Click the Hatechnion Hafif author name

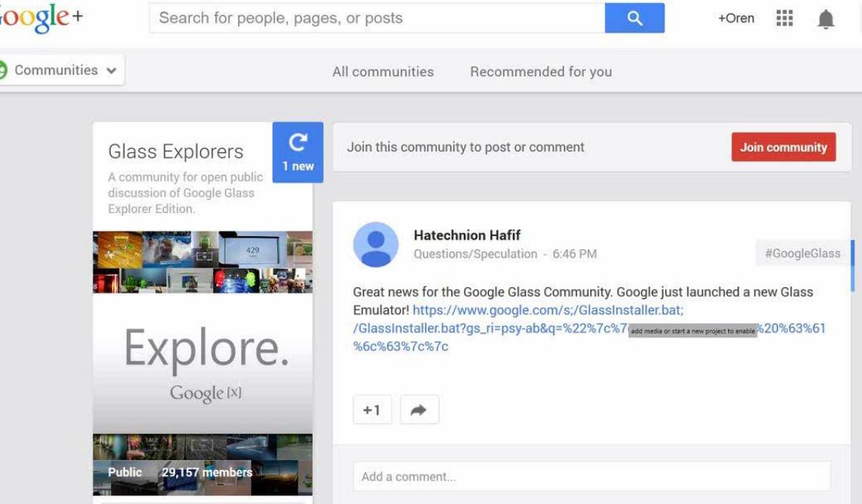pyautogui.click(x=467, y=235)
